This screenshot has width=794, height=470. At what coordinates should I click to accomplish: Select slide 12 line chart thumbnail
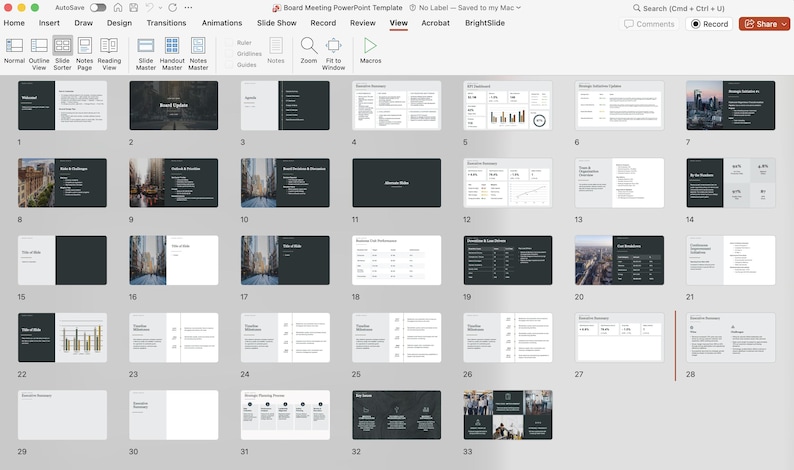click(508, 183)
